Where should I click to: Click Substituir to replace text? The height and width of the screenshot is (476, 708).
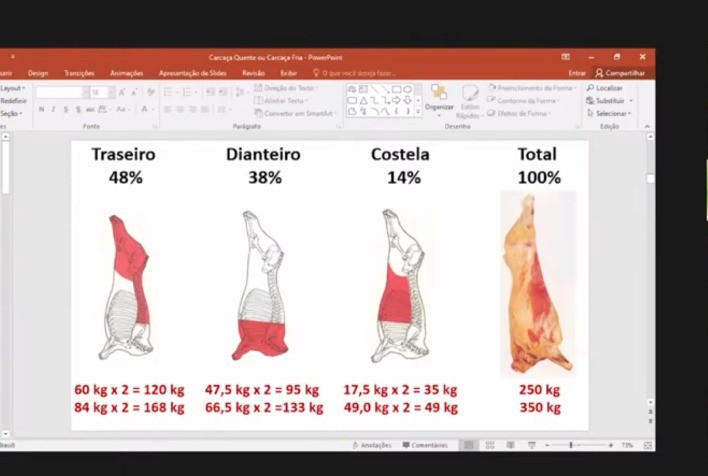tap(609, 101)
